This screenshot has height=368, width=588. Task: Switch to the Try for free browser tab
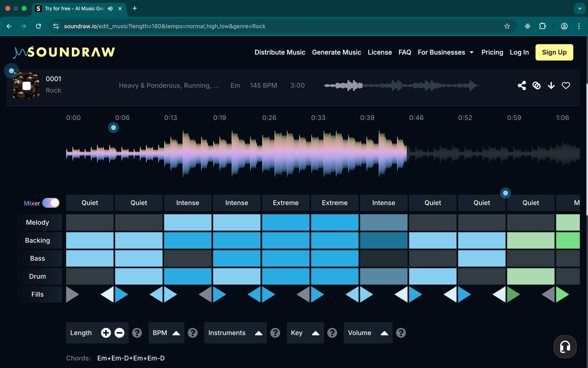(x=79, y=9)
